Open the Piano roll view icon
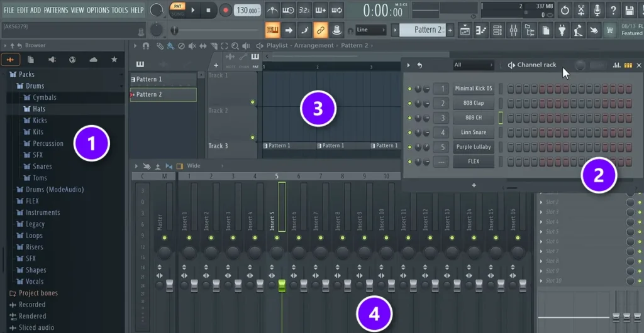The height and width of the screenshot is (333, 644). (x=481, y=30)
